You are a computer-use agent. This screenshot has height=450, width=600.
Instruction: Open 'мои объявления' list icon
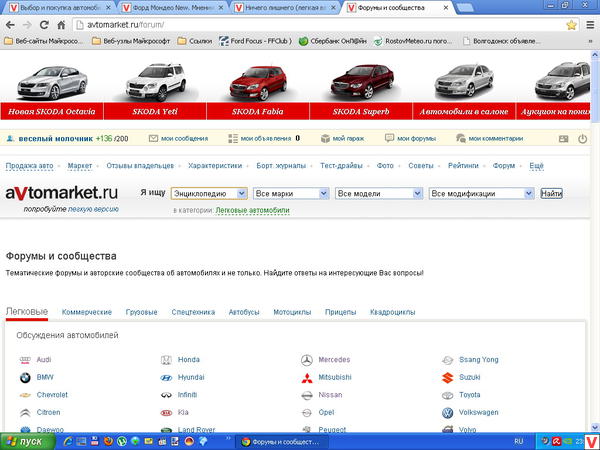pos(233,139)
